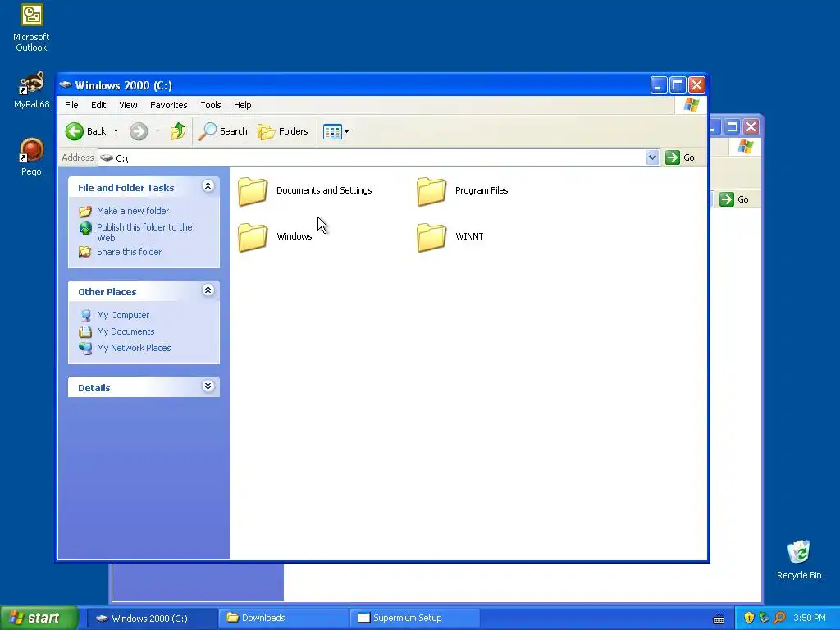
Task: Go up one folder level
Action: (x=178, y=131)
